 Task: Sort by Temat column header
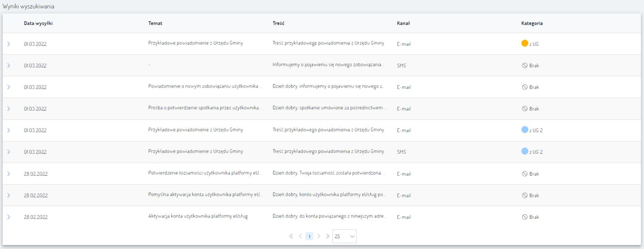coord(155,23)
